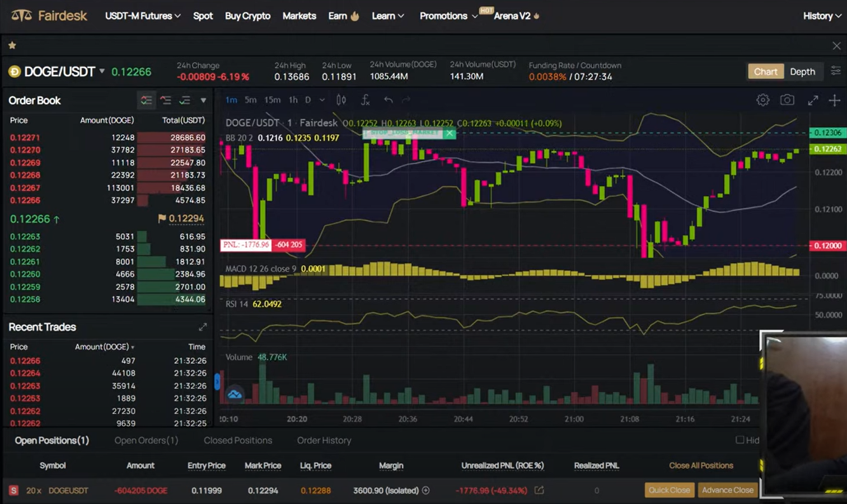
Task: Toggle the Hide checkbox in positions panel
Action: point(740,440)
